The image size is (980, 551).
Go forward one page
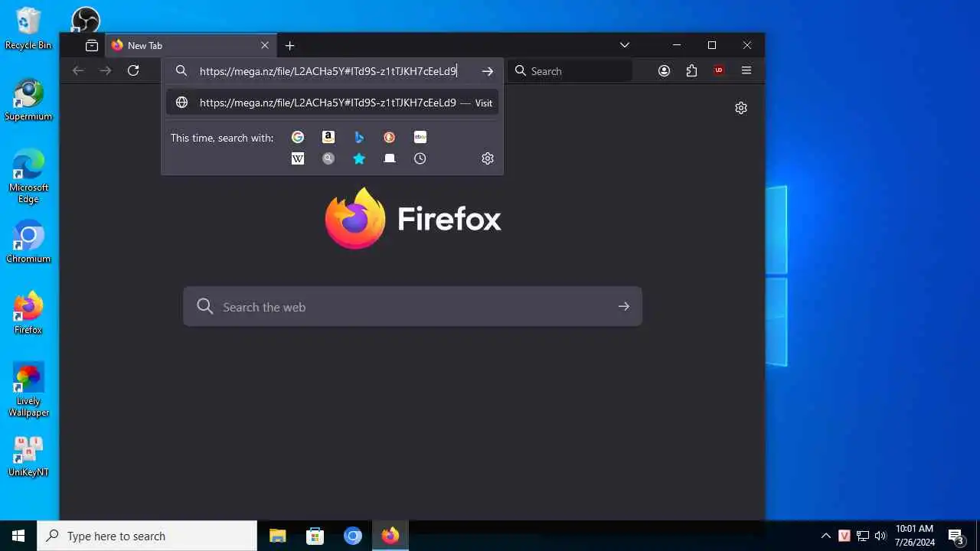(106, 70)
